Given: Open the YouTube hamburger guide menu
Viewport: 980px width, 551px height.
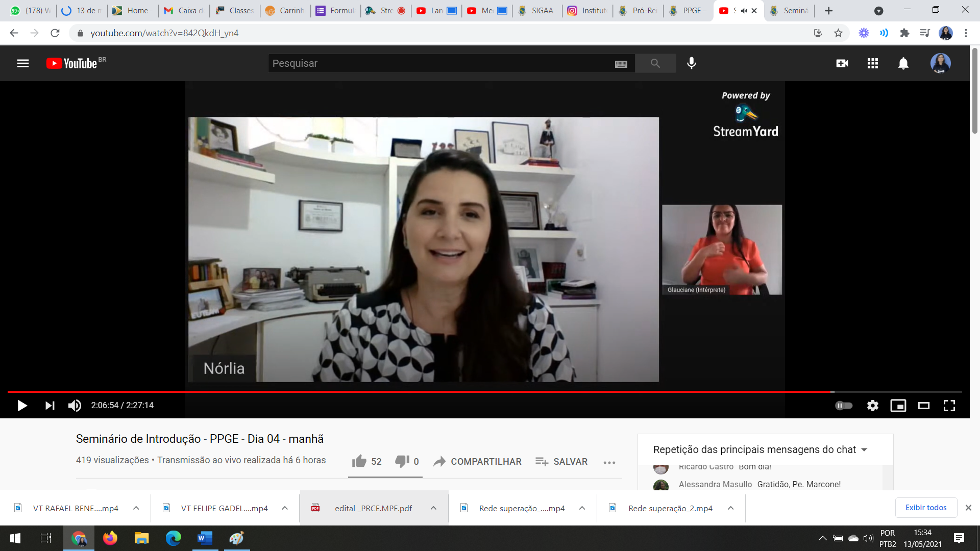Looking at the screenshot, I should pos(23,63).
